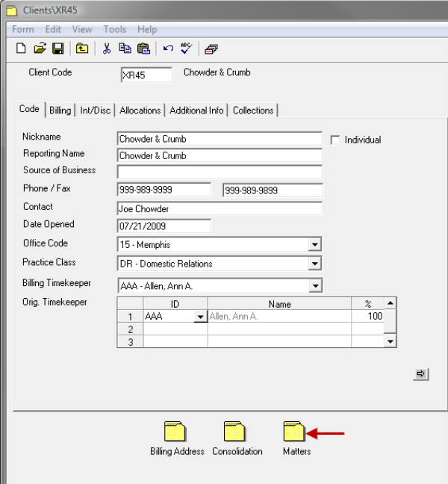Toggle the Individual checkbox
The width and height of the screenshot is (448, 484).
(335, 140)
